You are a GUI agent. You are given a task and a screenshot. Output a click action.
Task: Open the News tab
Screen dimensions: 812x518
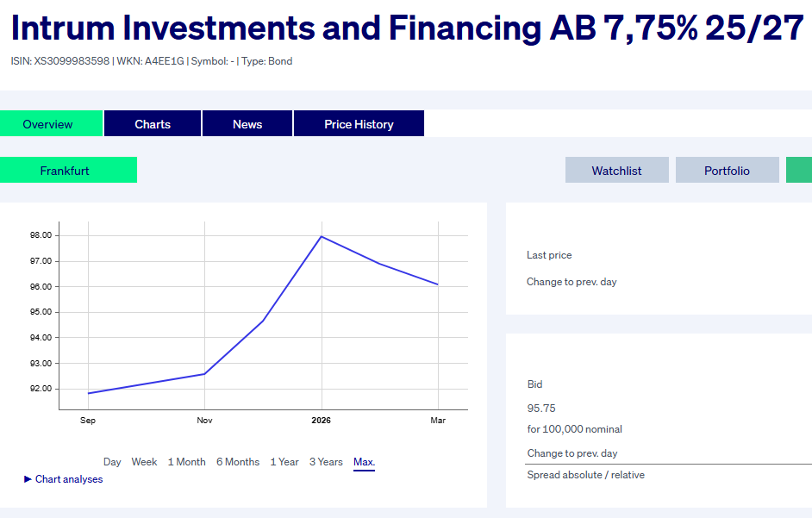[x=247, y=124]
